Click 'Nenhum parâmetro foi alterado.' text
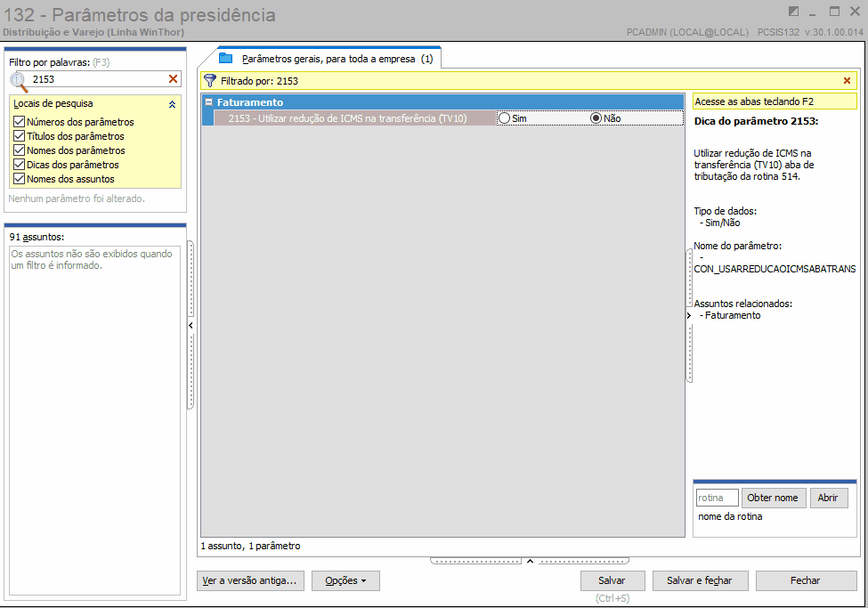868x608 pixels. [x=77, y=199]
